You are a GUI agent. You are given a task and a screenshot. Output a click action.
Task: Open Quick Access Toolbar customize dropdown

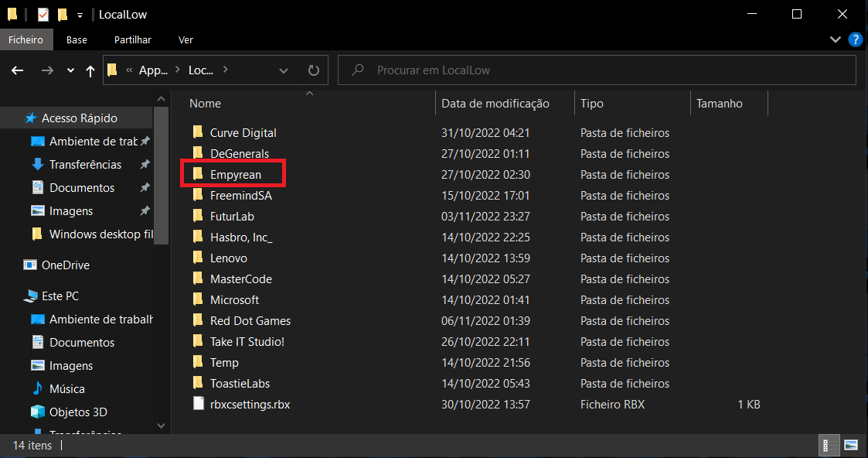80,15
